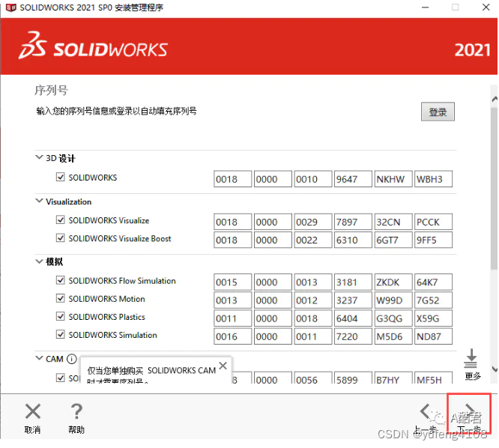Proceed with the next step arrow

click(470, 411)
